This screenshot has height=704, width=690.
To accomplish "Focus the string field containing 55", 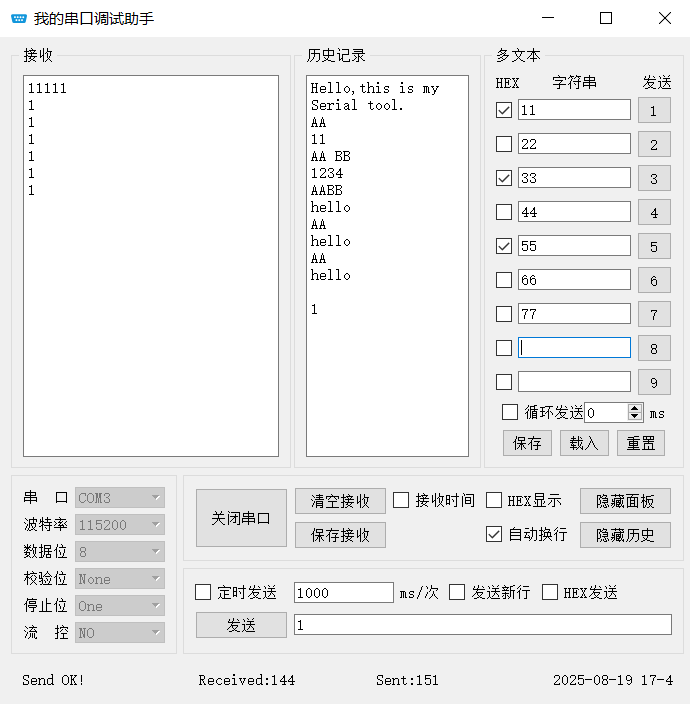I will coord(574,246).
